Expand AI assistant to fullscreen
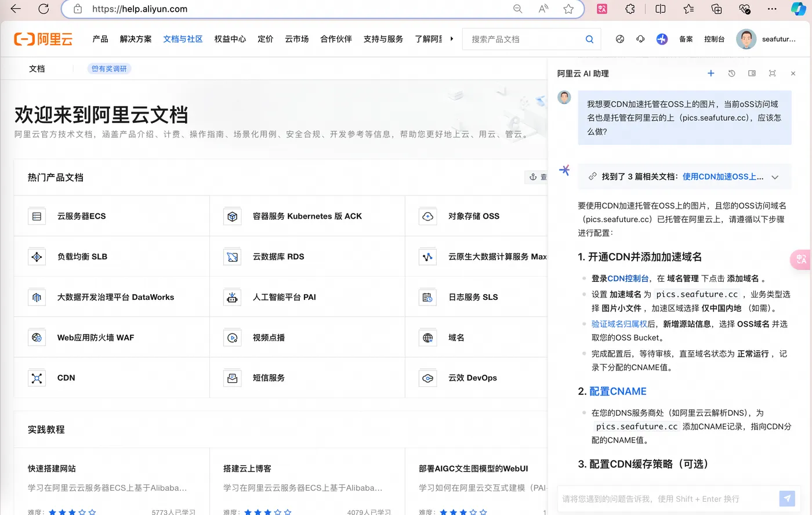Viewport: 812px width, 515px height. click(x=772, y=73)
